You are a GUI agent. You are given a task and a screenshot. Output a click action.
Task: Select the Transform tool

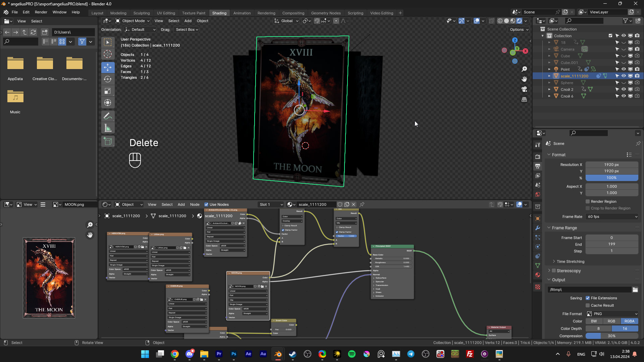(x=108, y=103)
